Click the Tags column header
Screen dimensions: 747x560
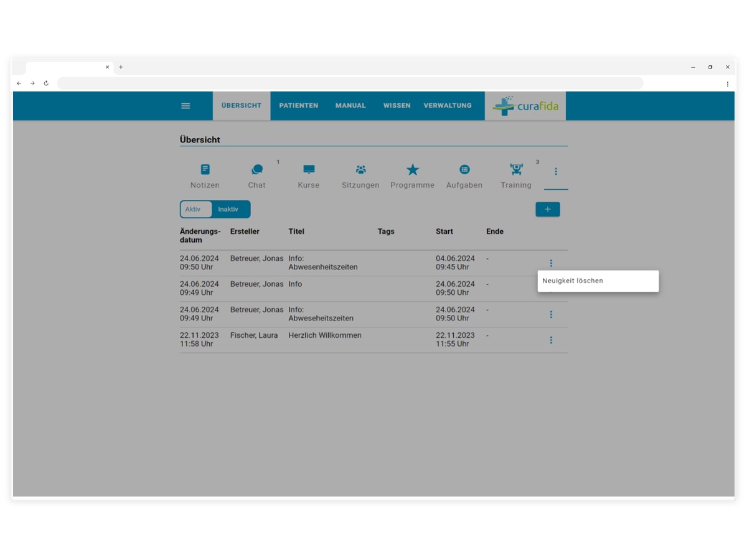point(386,231)
